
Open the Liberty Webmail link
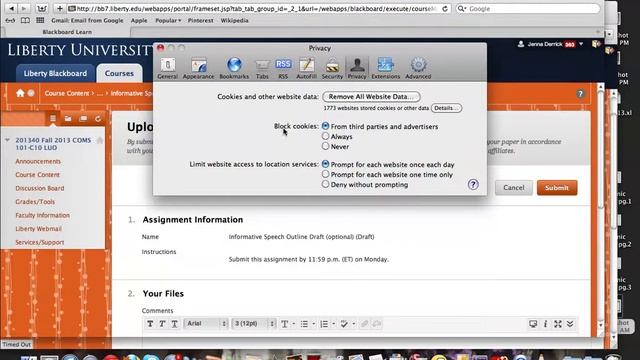[x=38, y=229]
